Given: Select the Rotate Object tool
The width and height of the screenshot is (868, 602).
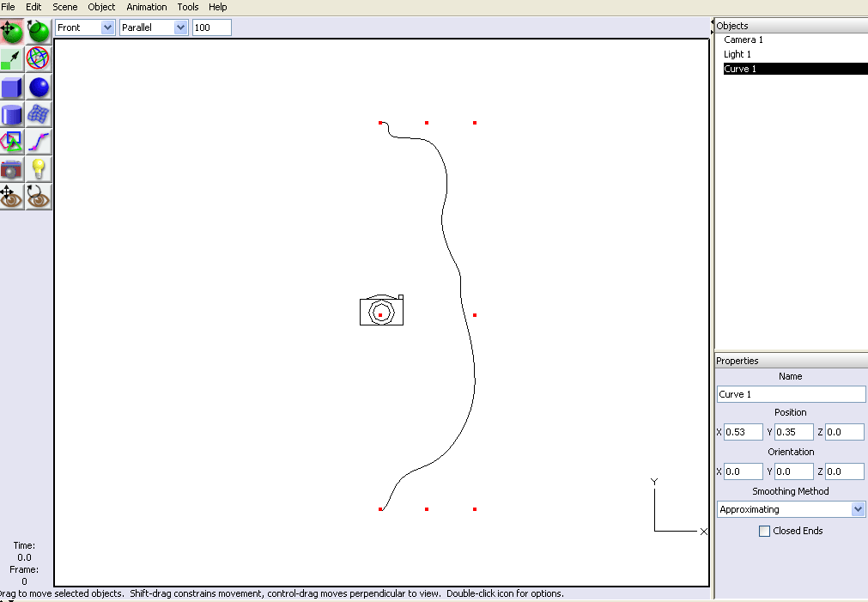Looking at the screenshot, I should [x=38, y=33].
